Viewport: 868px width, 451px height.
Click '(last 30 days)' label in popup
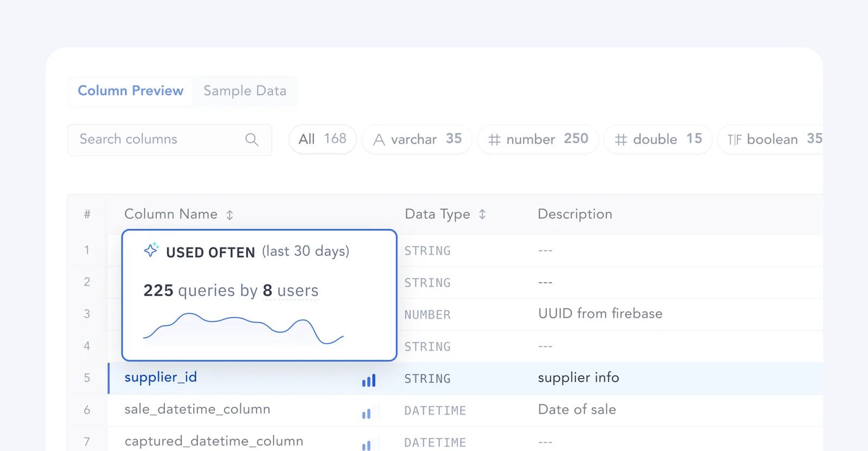click(x=305, y=251)
